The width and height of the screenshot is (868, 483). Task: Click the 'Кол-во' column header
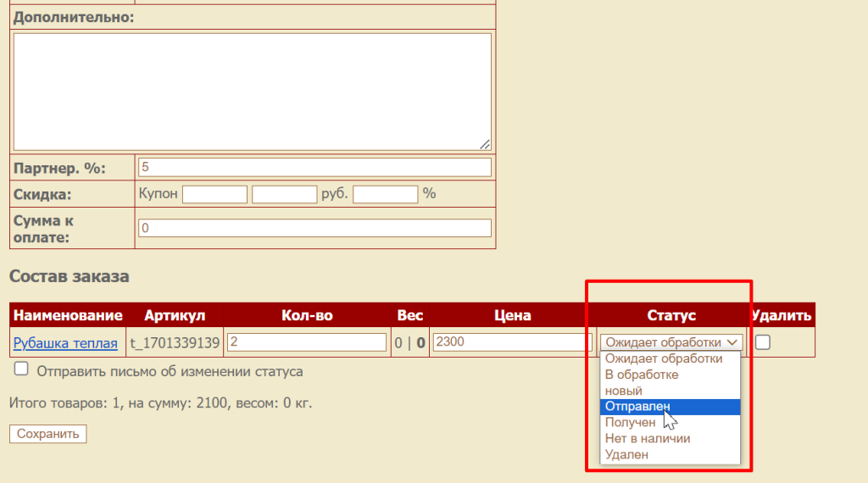pyautogui.click(x=307, y=315)
